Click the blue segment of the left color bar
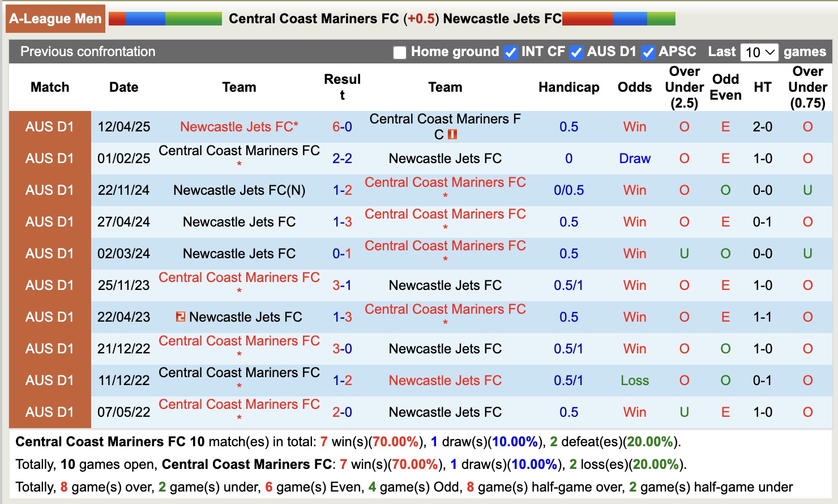 coord(144,18)
